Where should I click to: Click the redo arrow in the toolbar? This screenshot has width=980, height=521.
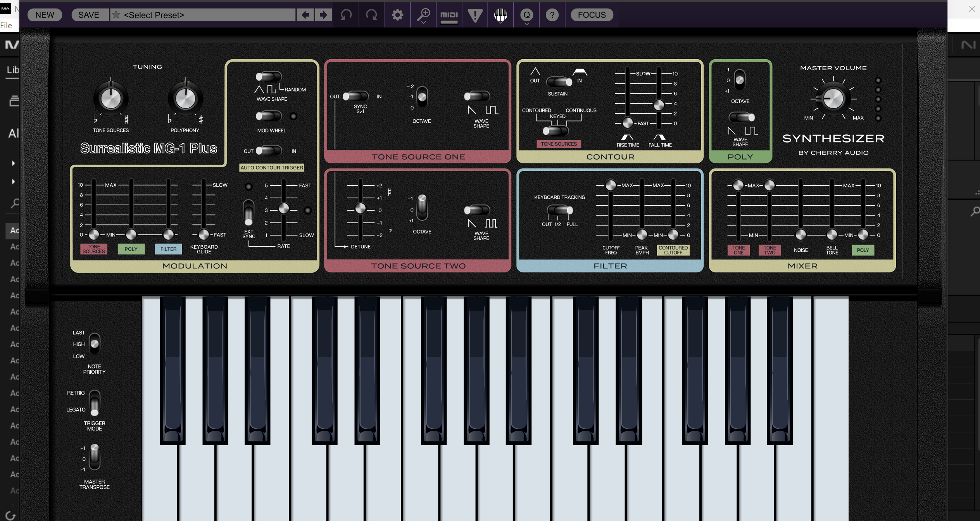coord(371,15)
